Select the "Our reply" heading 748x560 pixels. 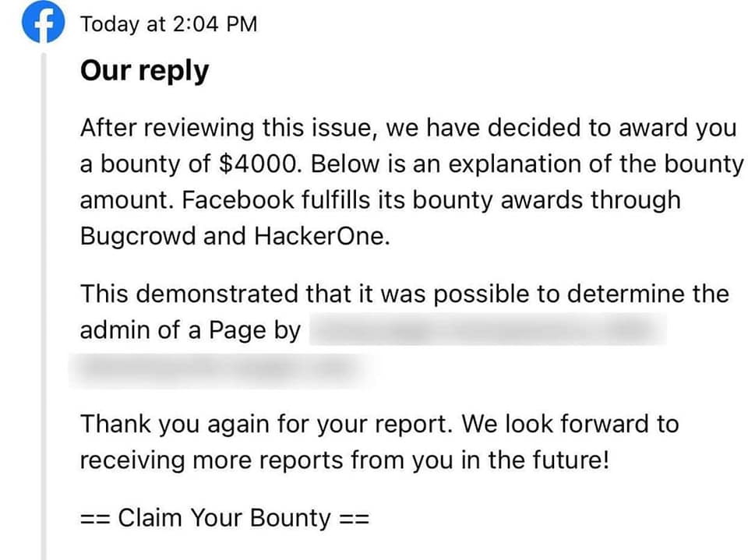point(145,71)
